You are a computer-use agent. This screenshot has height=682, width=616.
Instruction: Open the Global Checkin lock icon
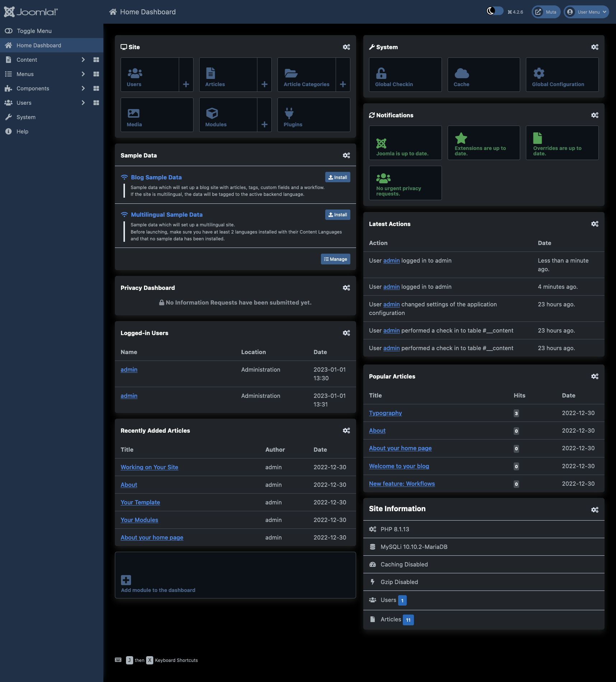click(x=381, y=74)
